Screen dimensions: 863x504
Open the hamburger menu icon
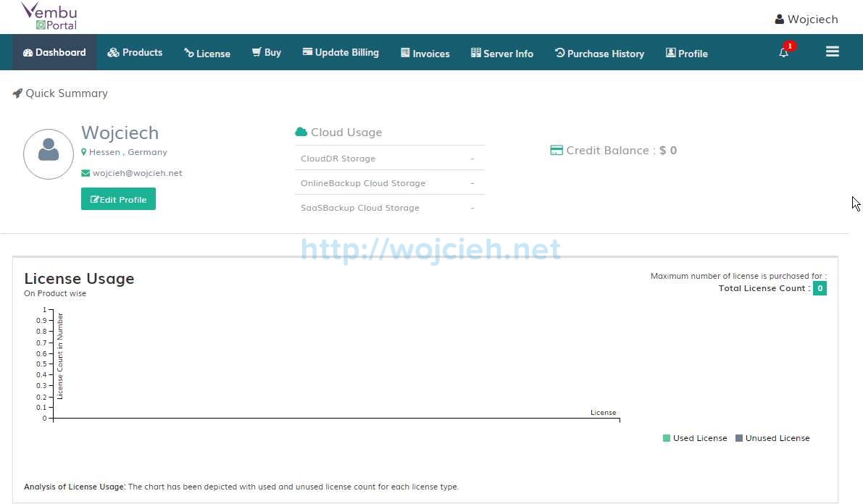pyautogui.click(x=832, y=51)
